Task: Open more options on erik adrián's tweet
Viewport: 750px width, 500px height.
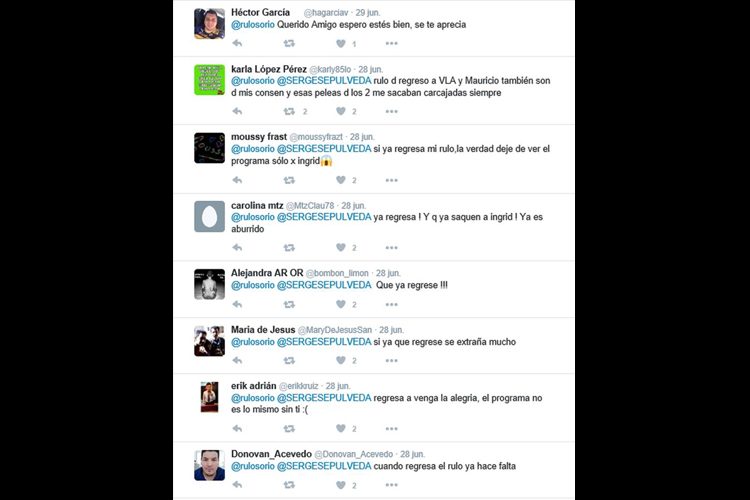Action: [392, 429]
